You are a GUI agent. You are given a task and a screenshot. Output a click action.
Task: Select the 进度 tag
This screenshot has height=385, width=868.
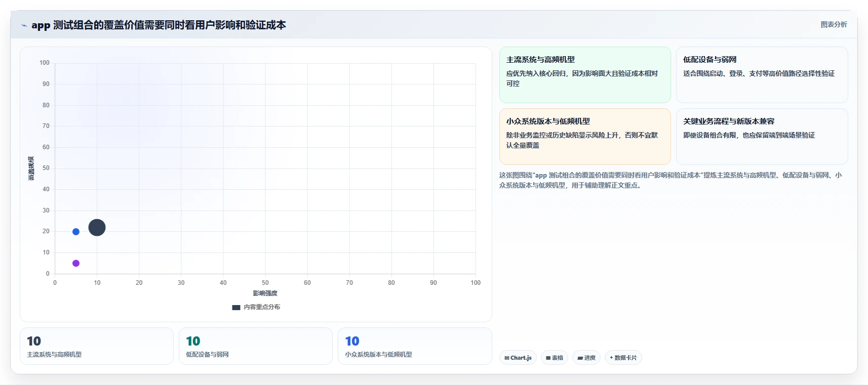click(586, 358)
